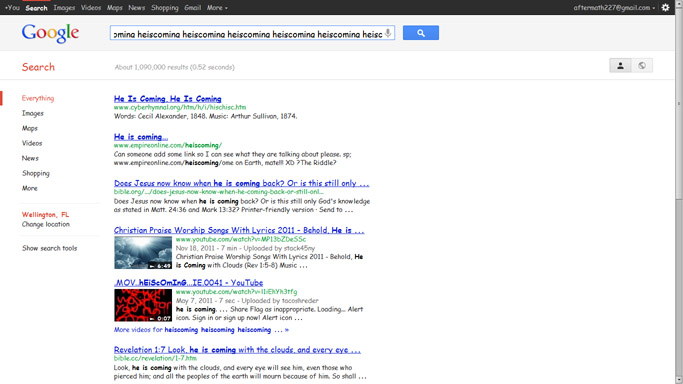Open News in the top bar
This screenshot has height=384, width=683.
[136, 8]
